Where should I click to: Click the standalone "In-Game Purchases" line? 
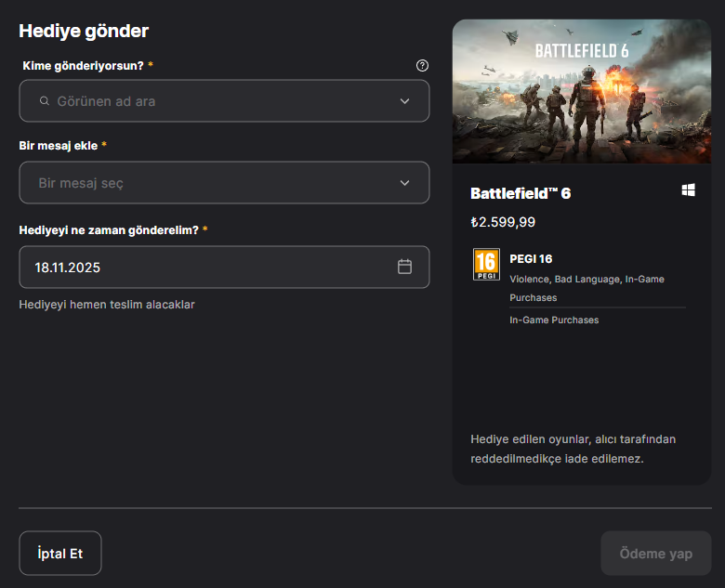click(x=554, y=320)
